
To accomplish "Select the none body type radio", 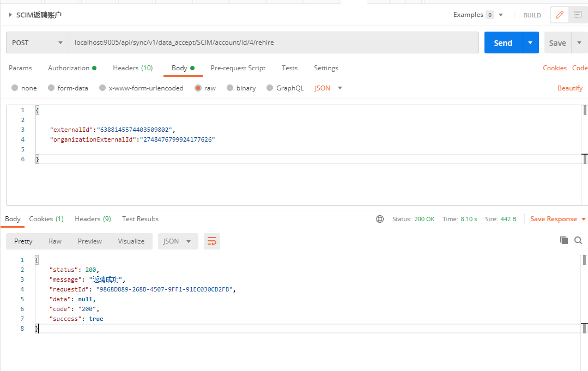I will point(15,88).
